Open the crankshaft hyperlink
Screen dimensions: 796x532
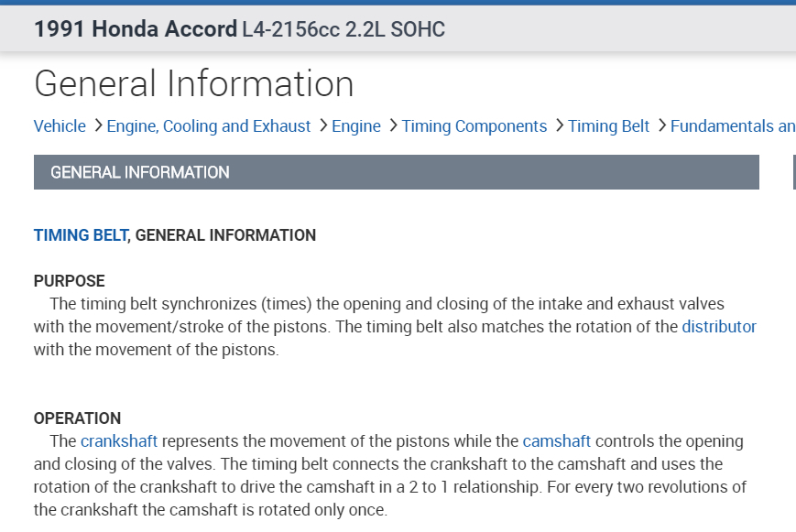tap(119, 441)
